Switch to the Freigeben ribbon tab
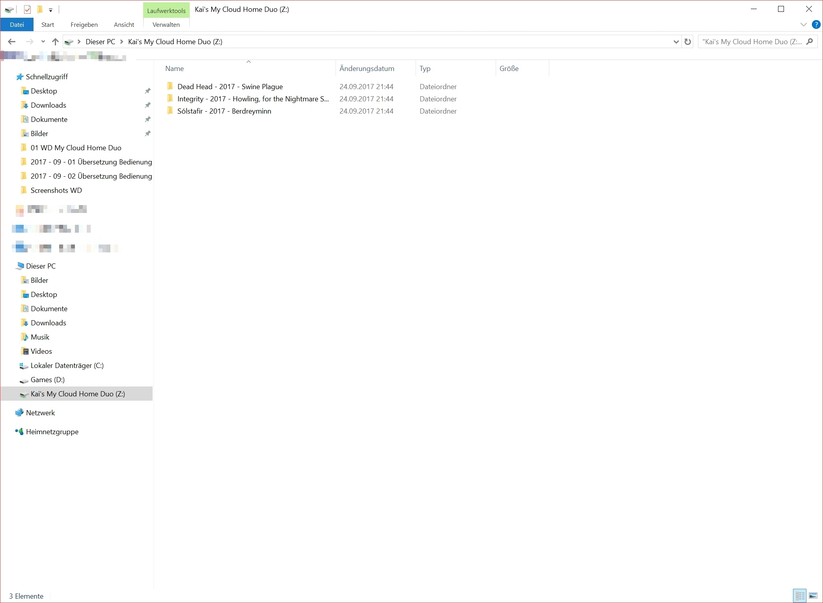 tap(84, 24)
